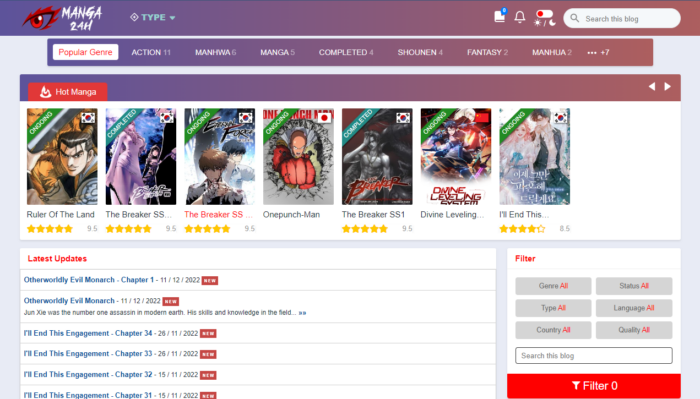The image size is (700, 399).
Task: Open the notification bell
Action: click(x=520, y=17)
